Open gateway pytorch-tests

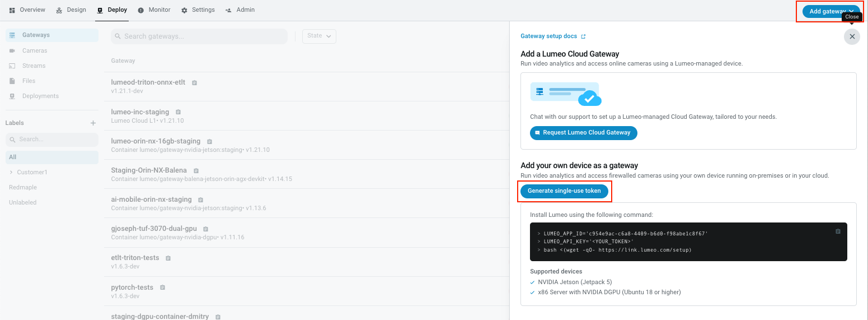(x=132, y=287)
